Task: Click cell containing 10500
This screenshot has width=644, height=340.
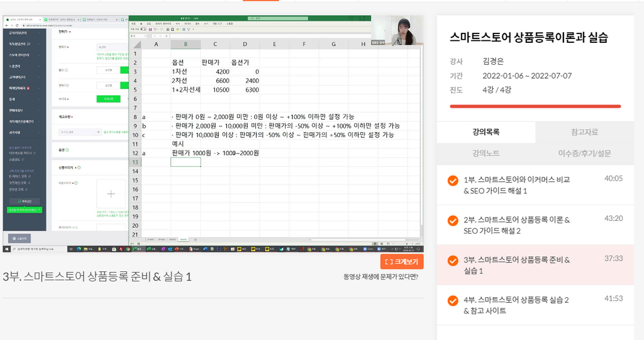Action: [215, 89]
